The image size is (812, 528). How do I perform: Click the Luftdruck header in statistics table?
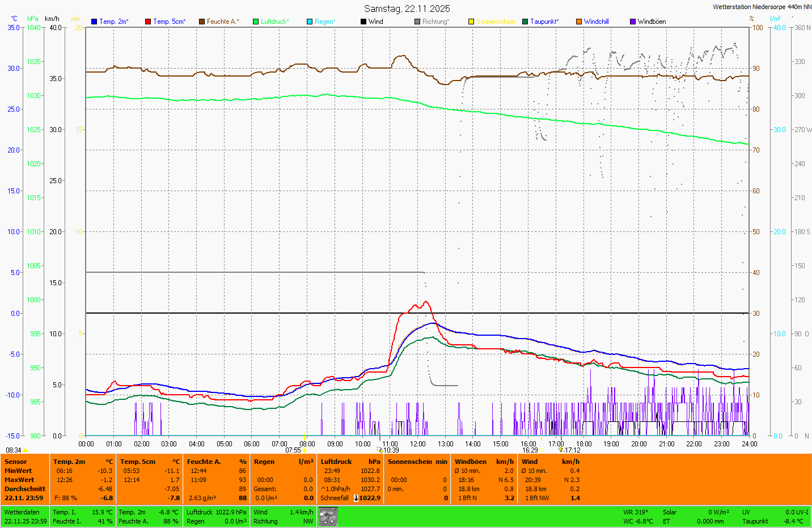tap(336, 462)
